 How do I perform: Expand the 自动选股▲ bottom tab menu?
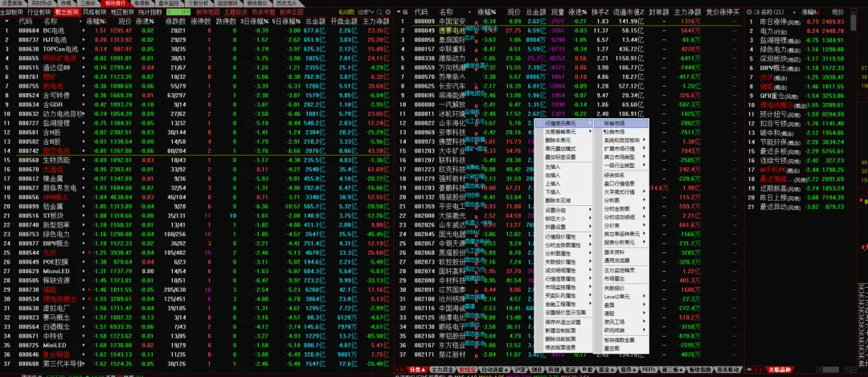pos(493,369)
